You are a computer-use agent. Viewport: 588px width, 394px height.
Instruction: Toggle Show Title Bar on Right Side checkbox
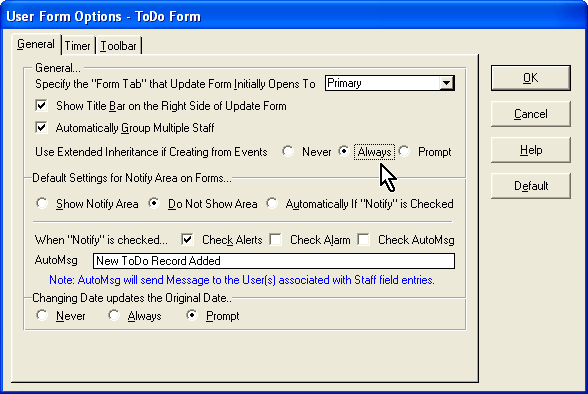(42, 106)
